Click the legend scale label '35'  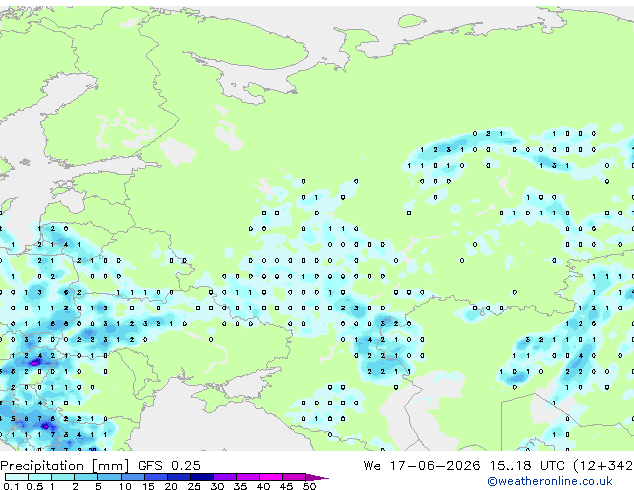[240, 486]
